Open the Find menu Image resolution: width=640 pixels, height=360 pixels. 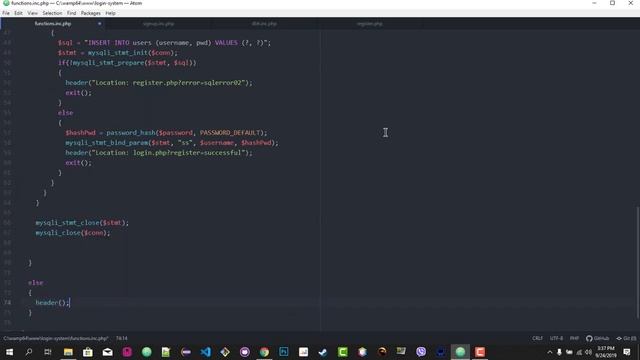point(71,13)
